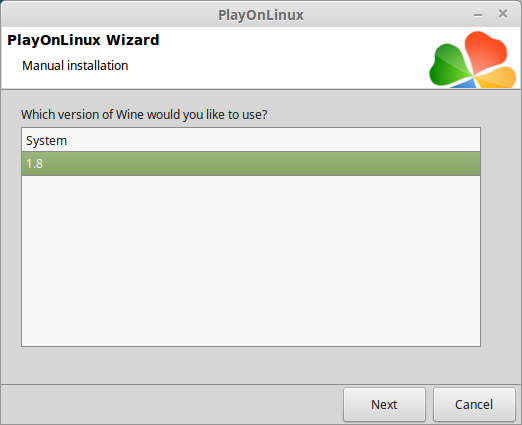Image resolution: width=522 pixels, height=425 pixels.
Task: Click the Wine version question label
Action: pos(144,114)
